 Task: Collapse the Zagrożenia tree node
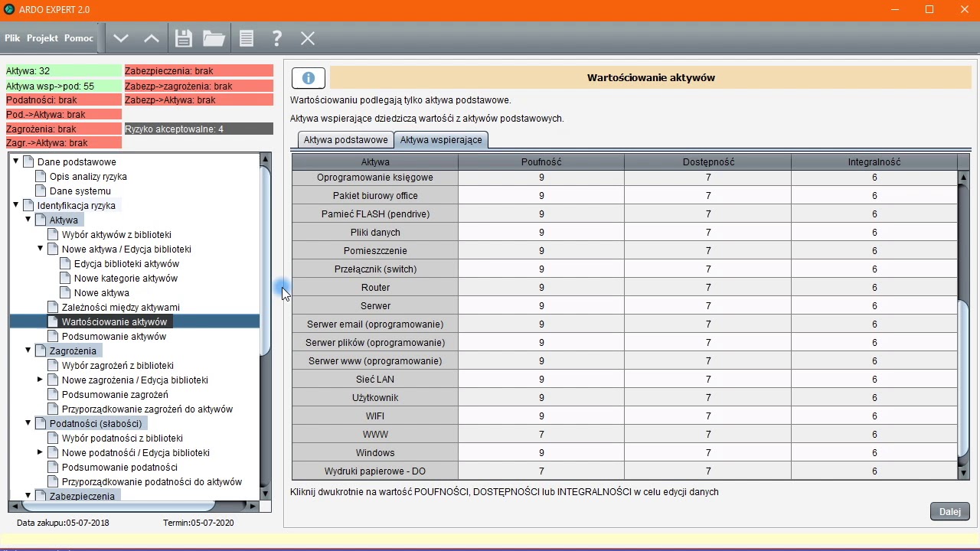click(28, 350)
